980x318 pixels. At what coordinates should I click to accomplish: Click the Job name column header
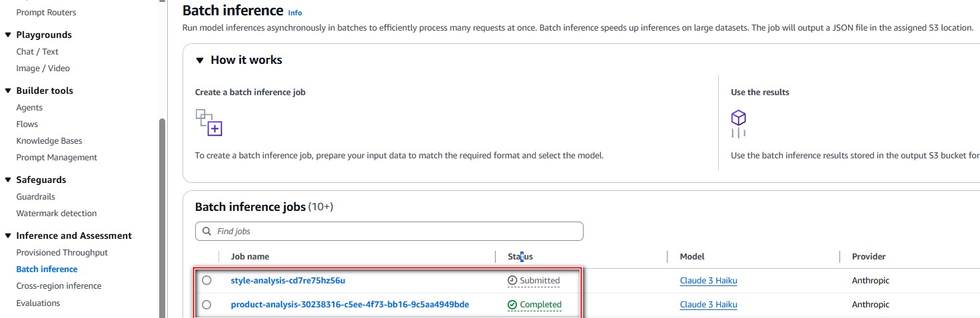(250, 257)
